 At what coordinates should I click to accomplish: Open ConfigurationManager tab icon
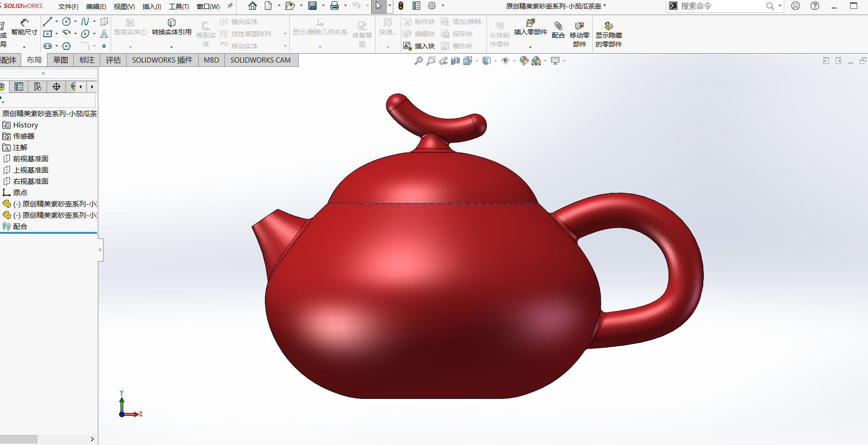[x=38, y=87]
